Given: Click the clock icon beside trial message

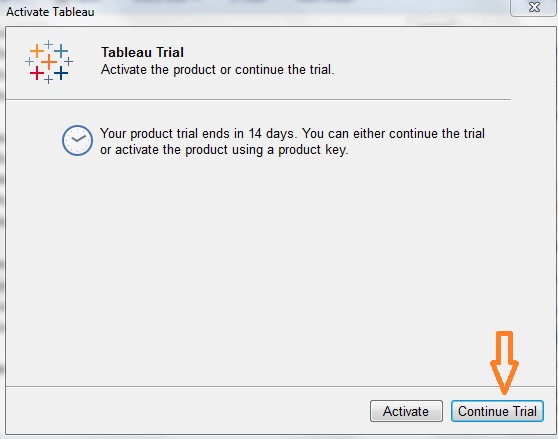Looking at the screenshot, I should click(77, 141).
